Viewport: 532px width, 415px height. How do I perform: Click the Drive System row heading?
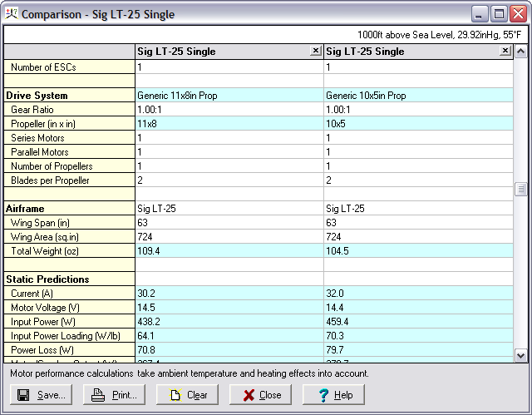[x=37, y=96]
